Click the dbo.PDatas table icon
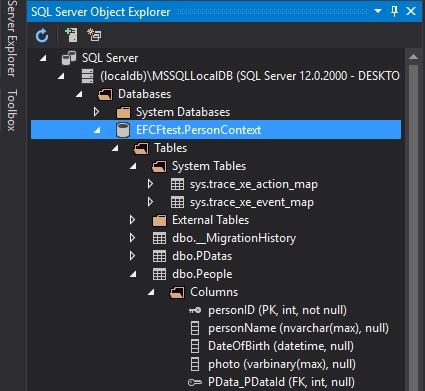 click(159, 256)
